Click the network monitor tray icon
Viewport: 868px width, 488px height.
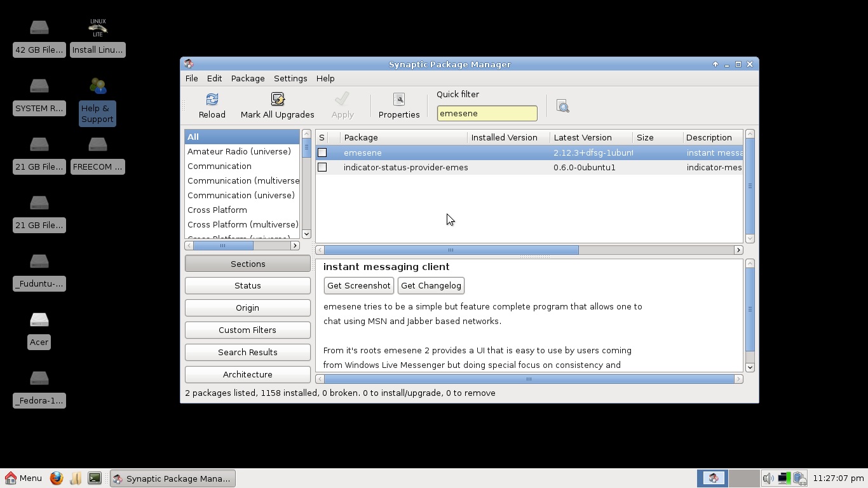[784, 478]
